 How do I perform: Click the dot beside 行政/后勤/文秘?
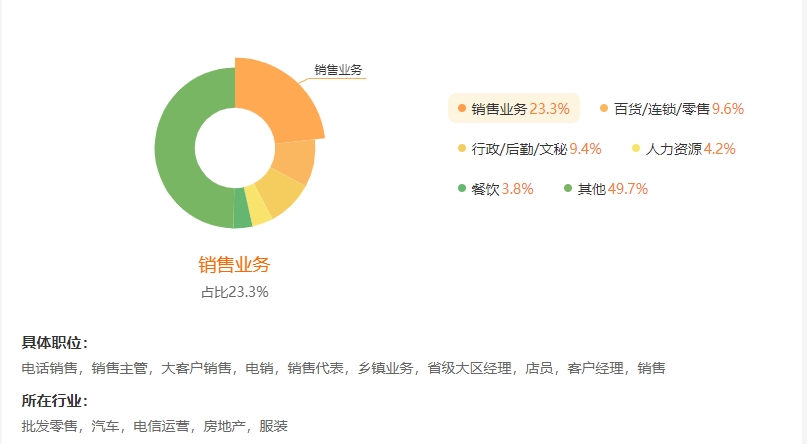pyautogui.click(x=462, y=148)
